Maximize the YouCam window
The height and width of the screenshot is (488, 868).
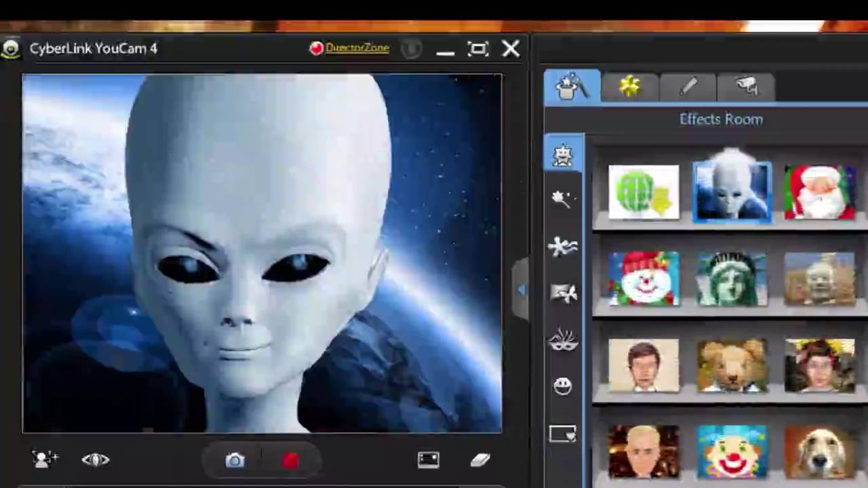(x=478, y=49)
